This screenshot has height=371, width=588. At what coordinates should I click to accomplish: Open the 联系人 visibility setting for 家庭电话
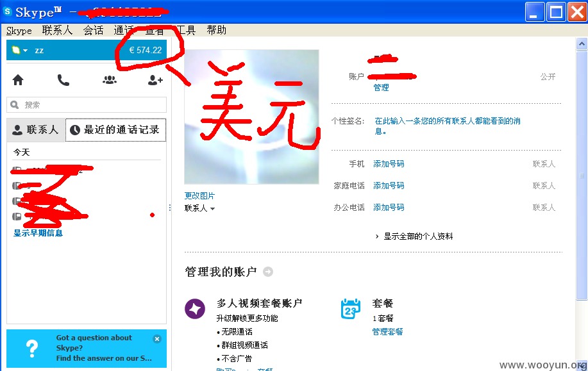pos(544,186)
